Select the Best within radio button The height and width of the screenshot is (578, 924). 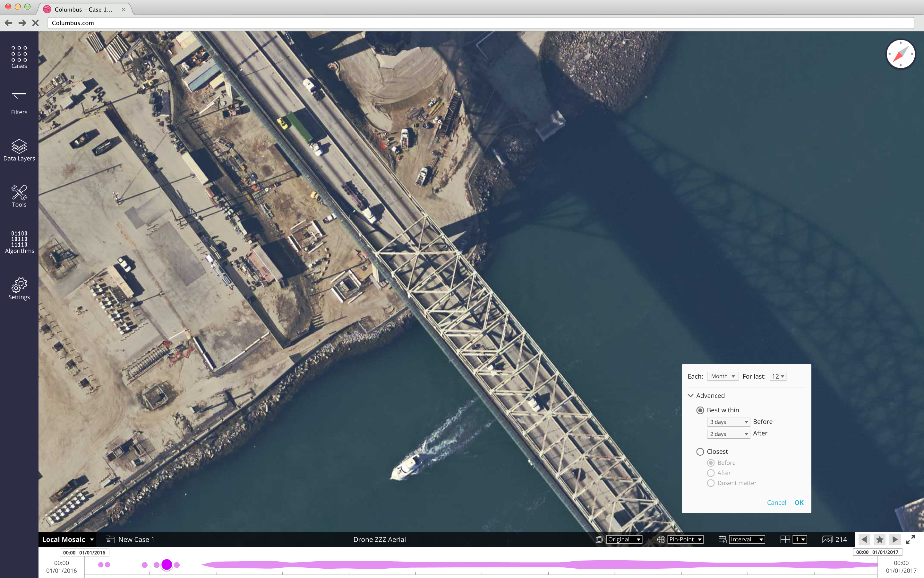700,410
